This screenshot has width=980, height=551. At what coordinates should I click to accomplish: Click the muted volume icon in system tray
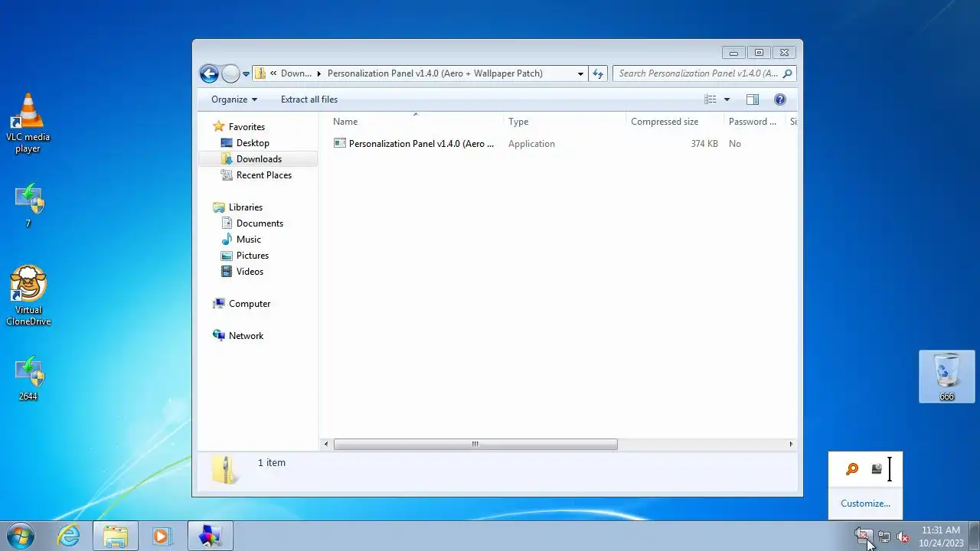pos(903,537)
